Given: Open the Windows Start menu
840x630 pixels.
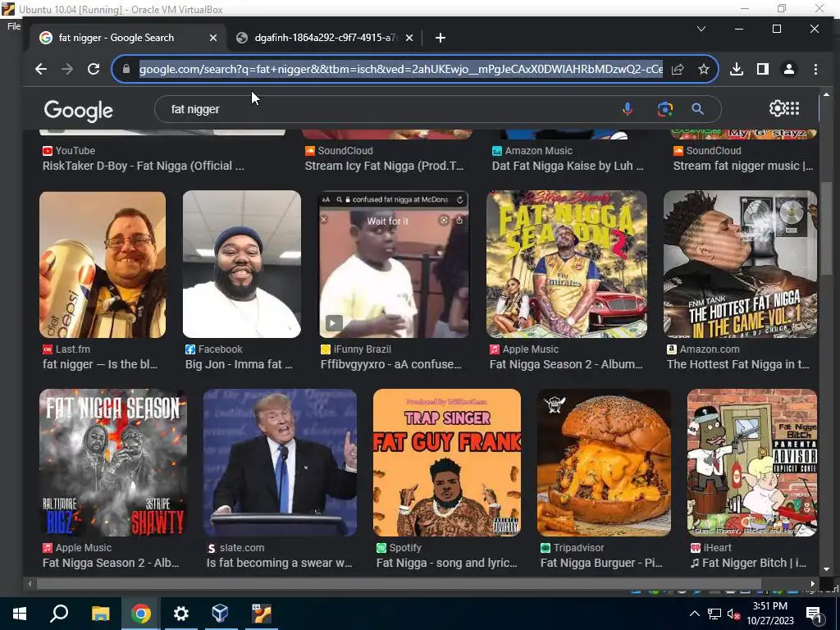Looking at the screenshot, I should coord(20,614).
